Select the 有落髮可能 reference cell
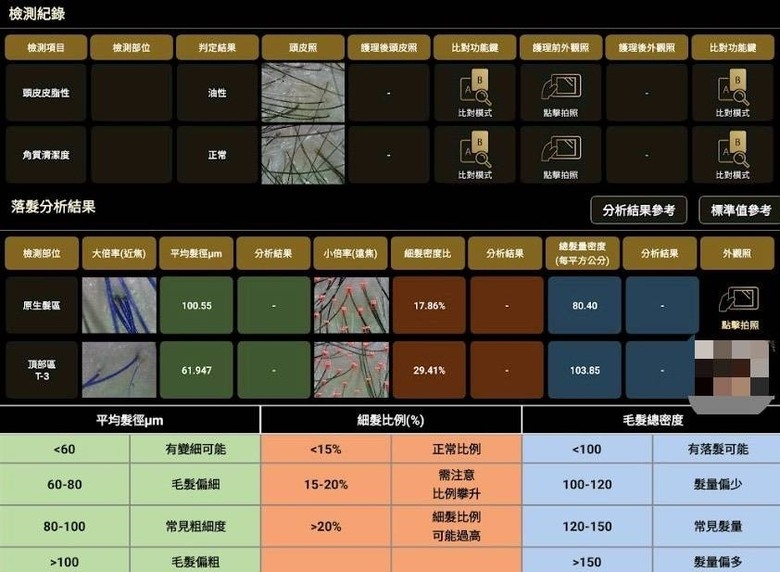 point(717,449)
